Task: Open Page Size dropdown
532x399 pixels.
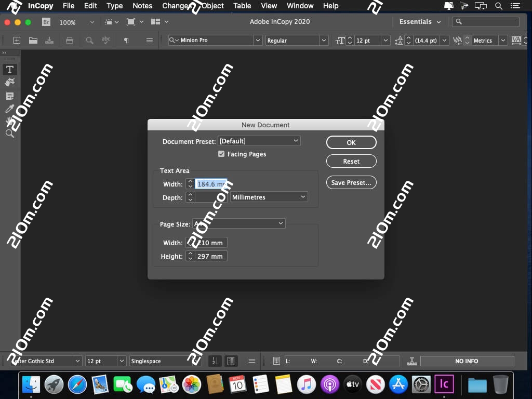Action: coord(239,223)
